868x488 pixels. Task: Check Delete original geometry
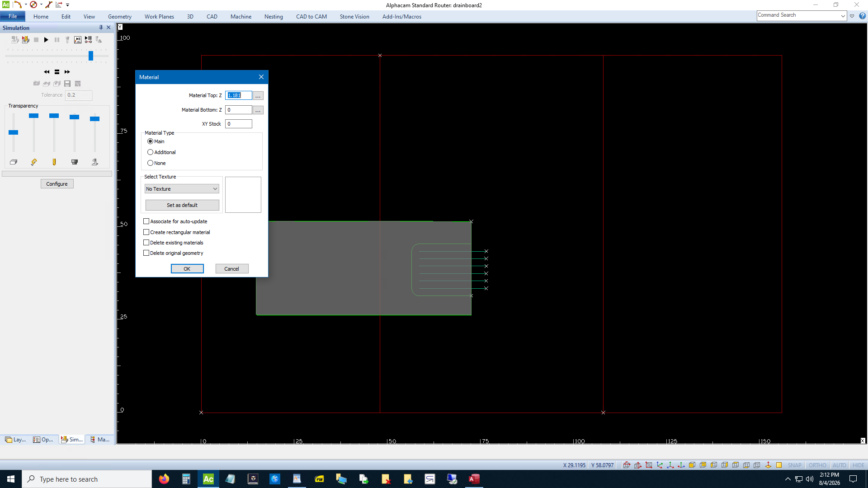point(173,253)
